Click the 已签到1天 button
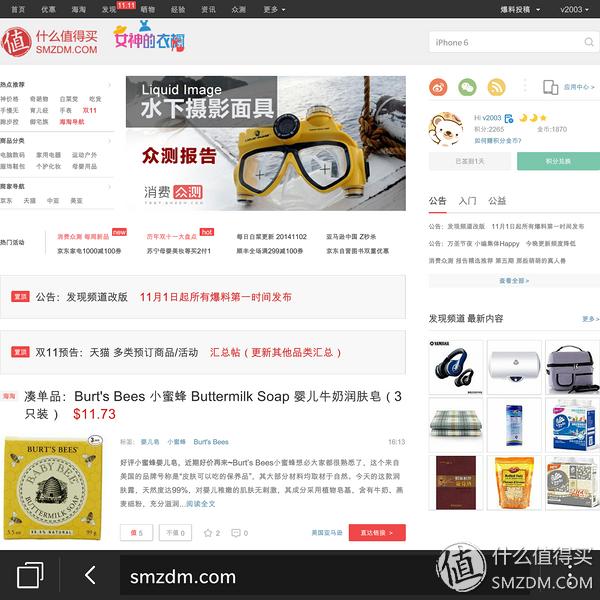The height and width of the screenshot is (600, 600). click(470, 161)
